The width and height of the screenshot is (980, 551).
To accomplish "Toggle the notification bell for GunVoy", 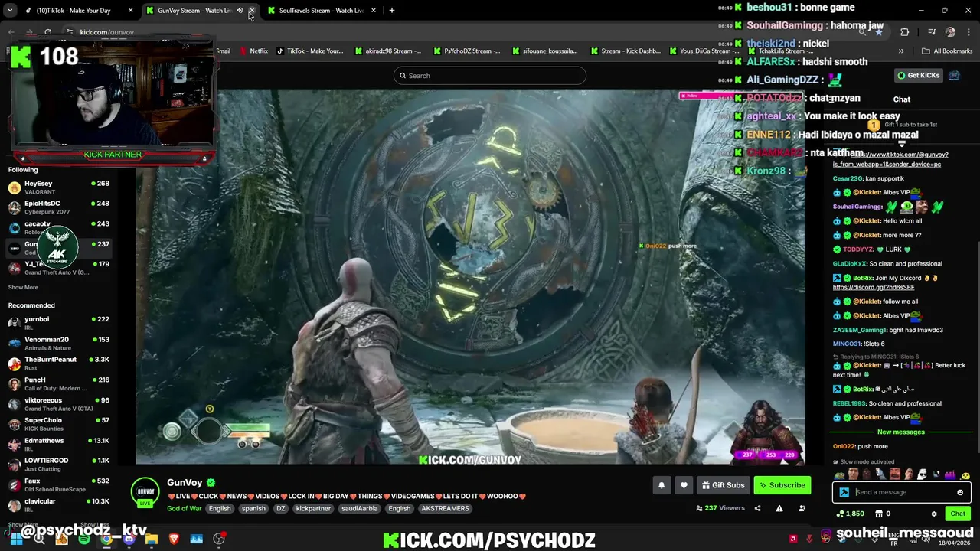I will [x=661, y=485].
